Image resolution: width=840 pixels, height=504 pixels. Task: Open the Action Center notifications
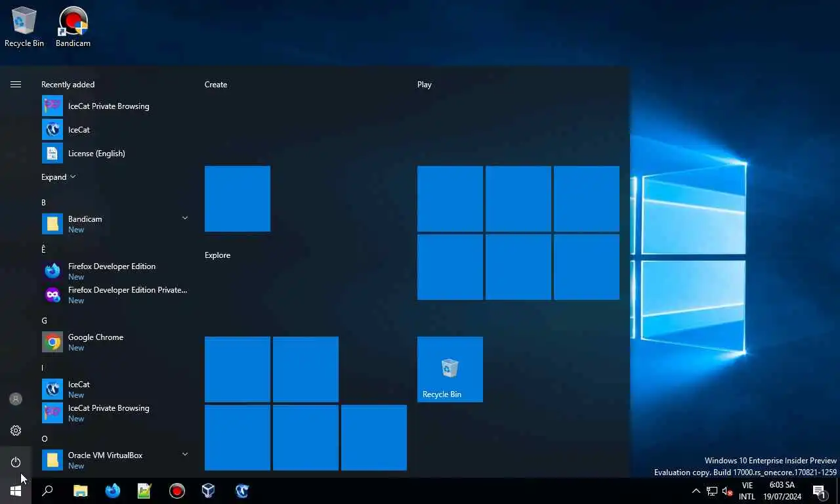[819, 491]
